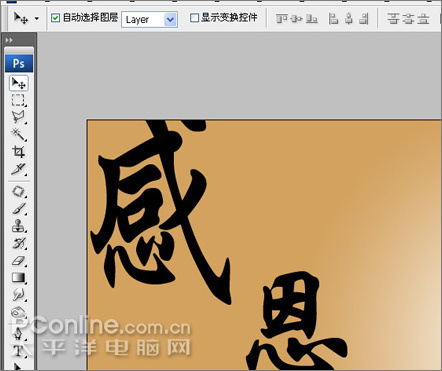Enable the 显示变换控件 checkbox
The width and height of the screenshot is (442, 371).
coord(194,18)
